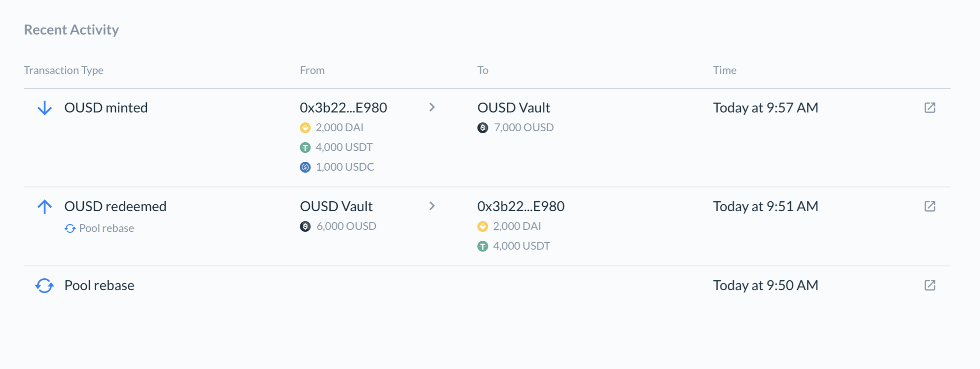Select the Transaction Type column header
This screenshot has width=980, height=369.
pos(64,70)
